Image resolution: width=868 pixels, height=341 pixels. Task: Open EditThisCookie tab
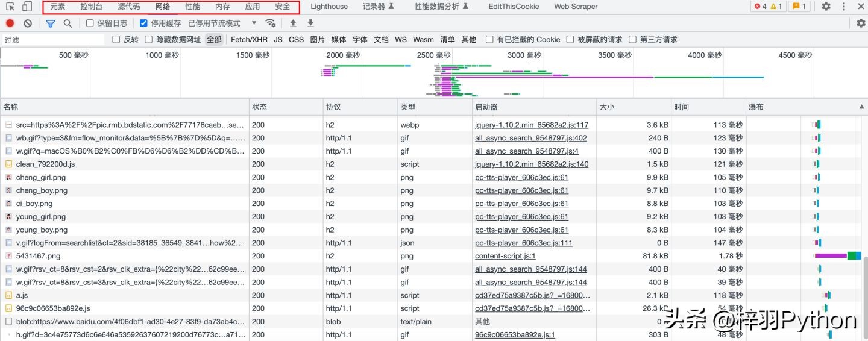coord(513,7)
